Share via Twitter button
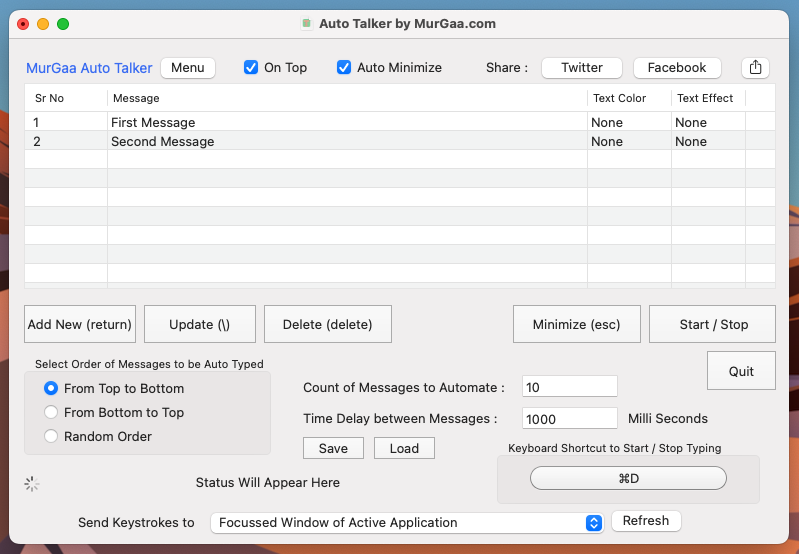The image size is (799, 554). [581, 67]
